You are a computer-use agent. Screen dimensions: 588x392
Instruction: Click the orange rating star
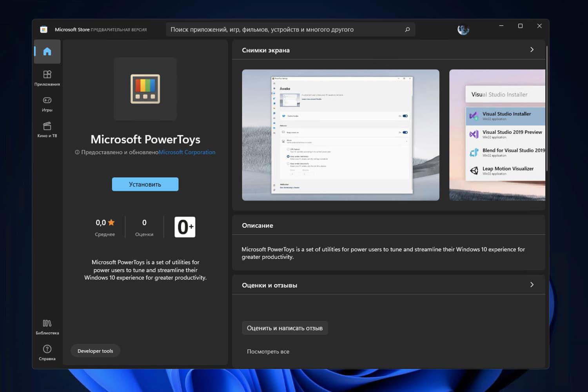111,223
